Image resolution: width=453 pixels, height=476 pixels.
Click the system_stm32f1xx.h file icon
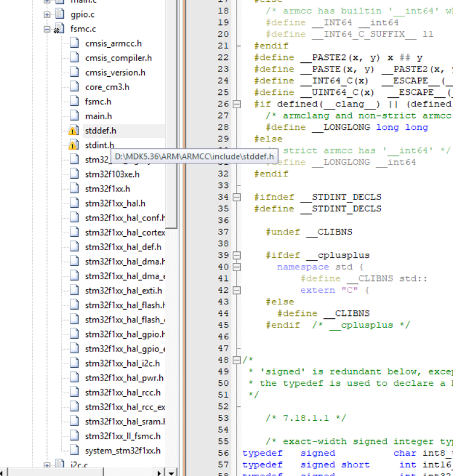coord(74,450)
